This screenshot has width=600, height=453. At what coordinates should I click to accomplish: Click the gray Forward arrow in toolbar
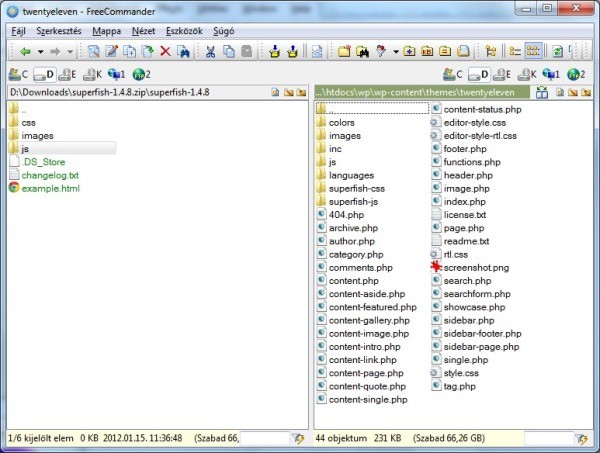tap(55, 51)
